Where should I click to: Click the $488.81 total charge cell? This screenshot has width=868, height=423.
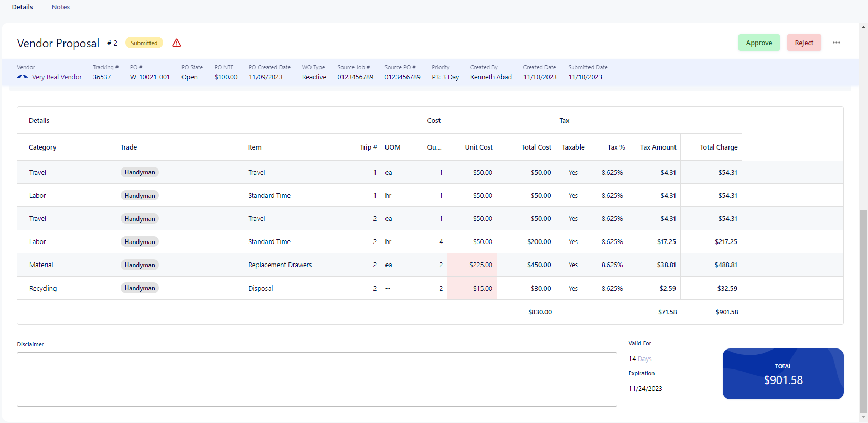pyautogui.click(x=726, y=265)
